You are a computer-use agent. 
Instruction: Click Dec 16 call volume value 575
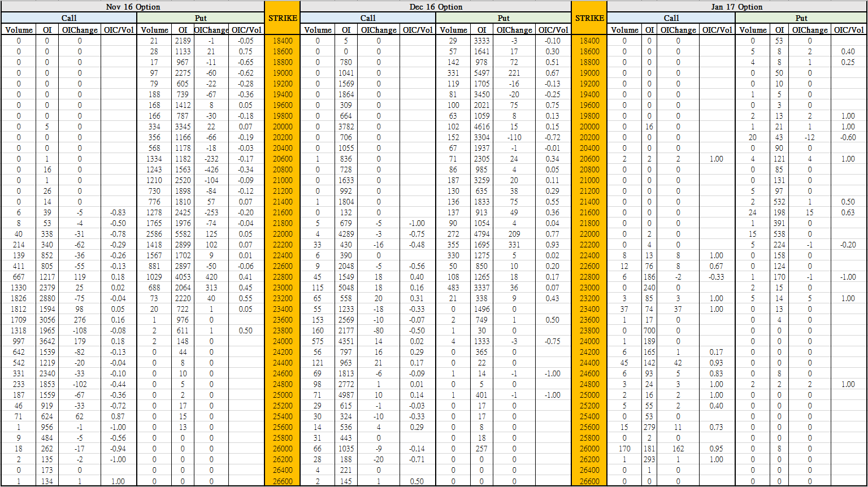click(318, 341)
